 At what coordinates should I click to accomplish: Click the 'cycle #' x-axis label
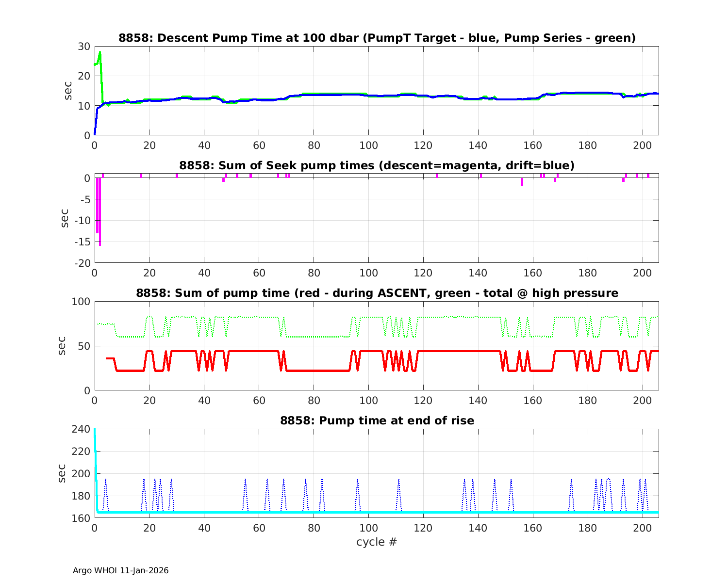point(377,542)
